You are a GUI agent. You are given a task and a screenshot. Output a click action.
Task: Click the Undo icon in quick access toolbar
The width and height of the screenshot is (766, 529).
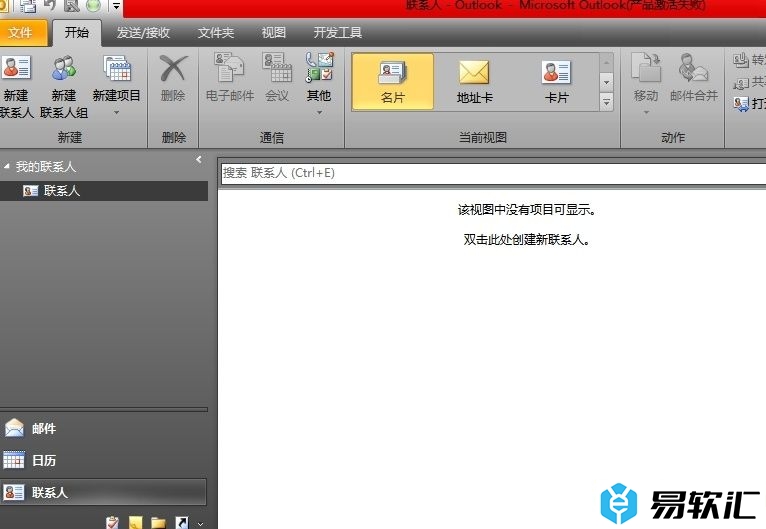50,5
